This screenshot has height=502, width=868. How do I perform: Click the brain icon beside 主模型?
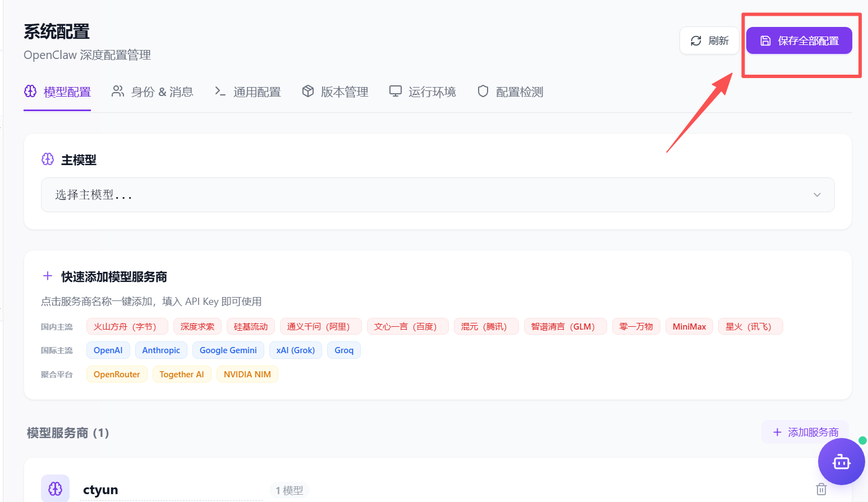point(48,159)
